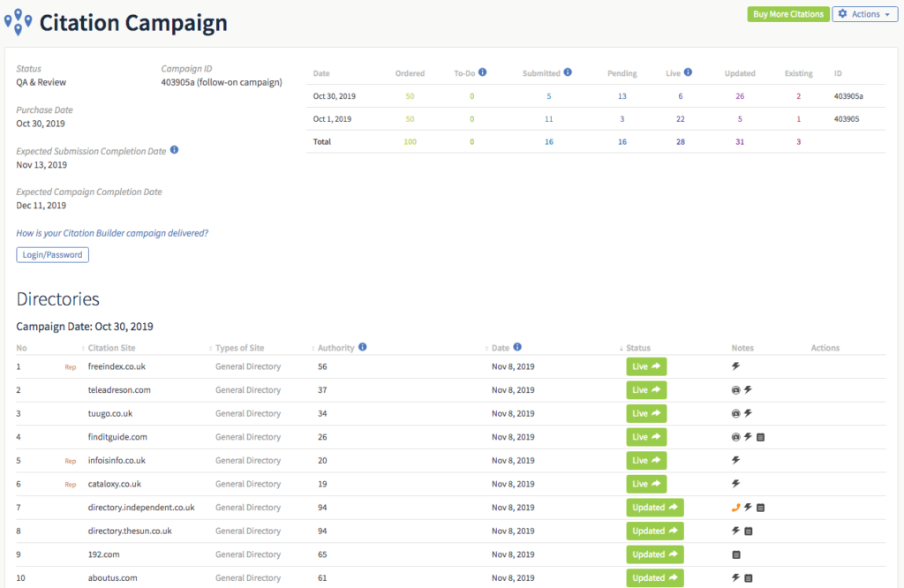Click campaign ID 403905 in summary table
Image resolution: width=904 pixels, height=588 pixels.
pos(847,119)
